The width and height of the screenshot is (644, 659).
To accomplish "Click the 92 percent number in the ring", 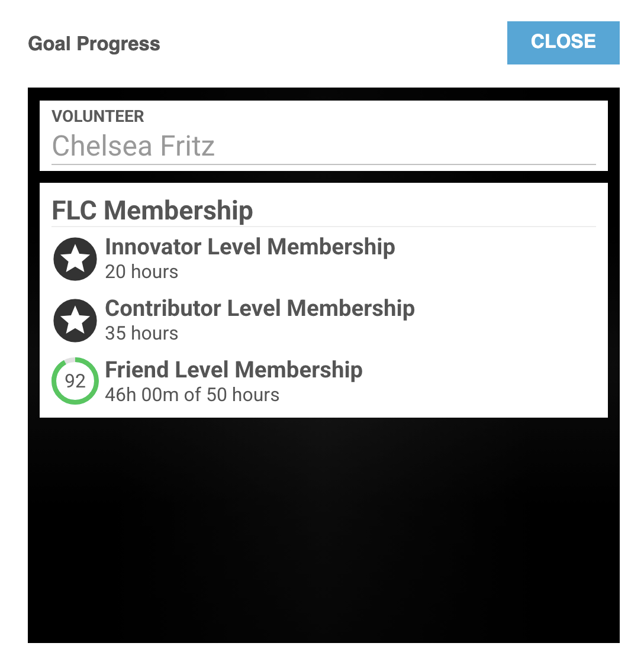I will [x=75, y=381].
